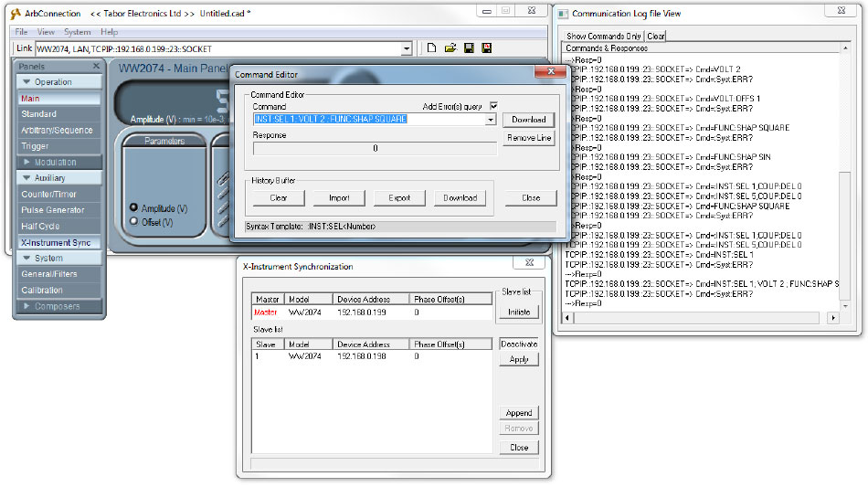Screen dimensions: 868x487
Task: Click the ArbConnection app icon in title bar
Action: pyautogui.click(x=15, y=14)
